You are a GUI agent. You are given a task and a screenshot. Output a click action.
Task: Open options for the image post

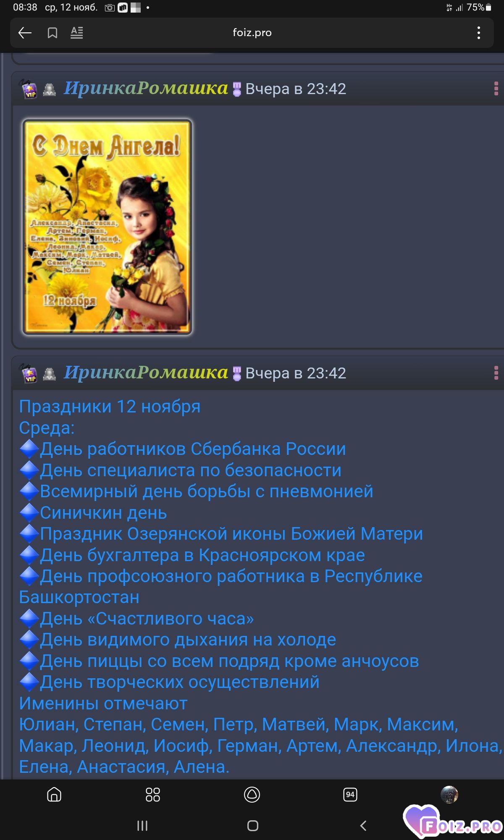pyautogui.click(x=496, y=89)
